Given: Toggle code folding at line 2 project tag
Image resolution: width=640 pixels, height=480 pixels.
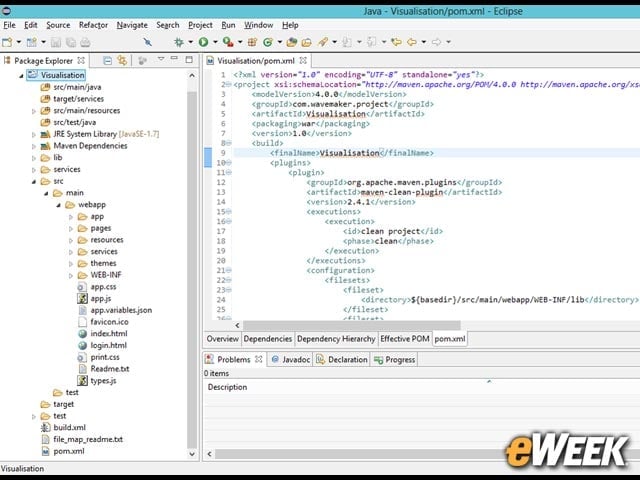Looking at the screenshot, I should tap(229, 84).
